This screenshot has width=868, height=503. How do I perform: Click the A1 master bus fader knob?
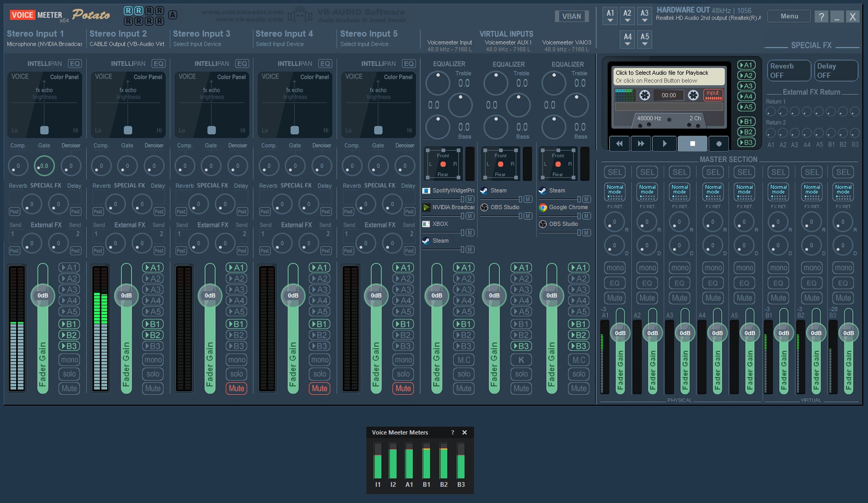[620, 333]
